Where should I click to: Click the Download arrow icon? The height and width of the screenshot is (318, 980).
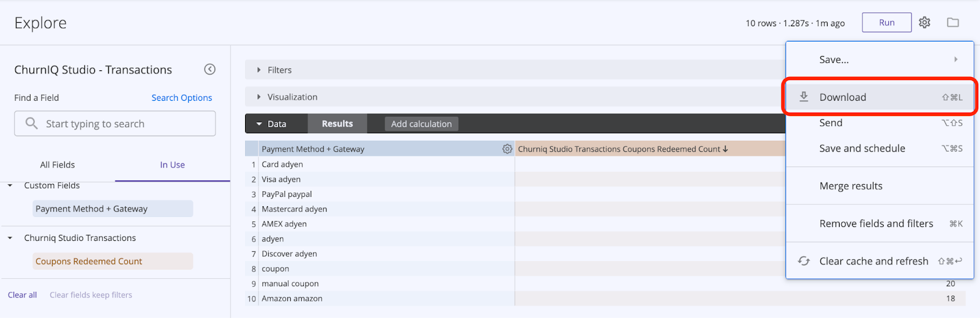click(x=804, y=97)
